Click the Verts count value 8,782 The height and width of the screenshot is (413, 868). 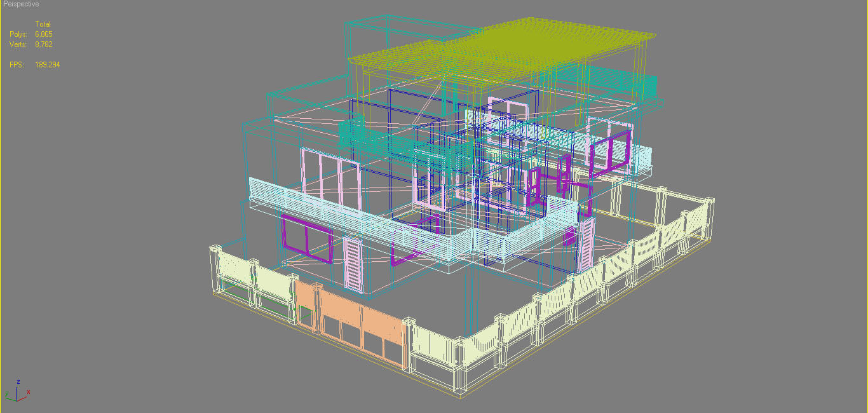coord(43,44)
